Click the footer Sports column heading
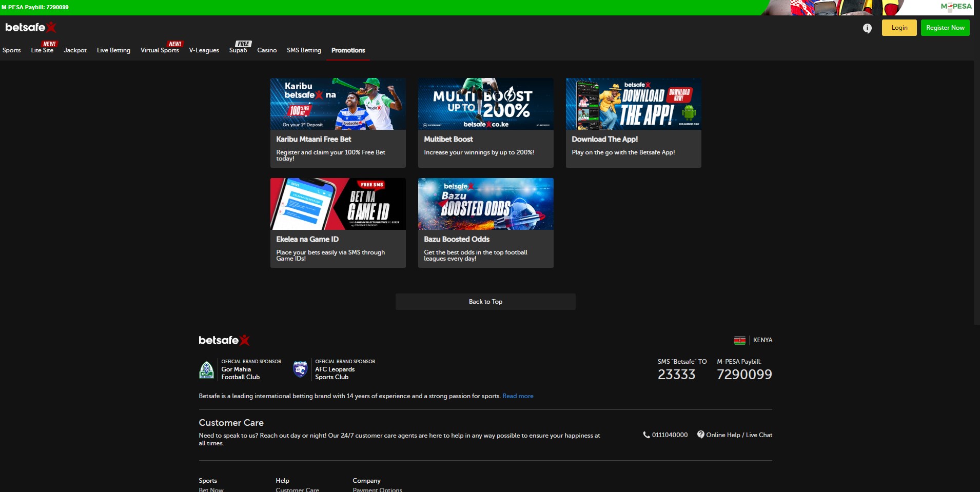 (208, 481)
